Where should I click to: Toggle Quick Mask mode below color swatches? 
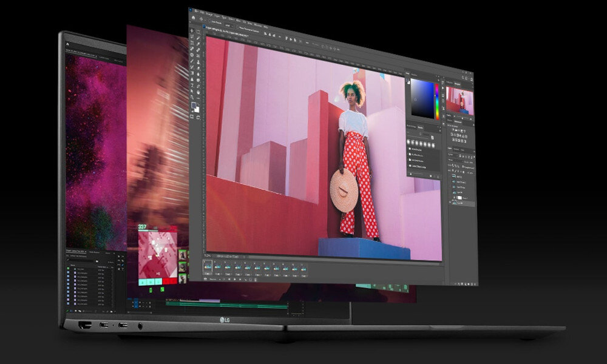(x=192, y=116)
